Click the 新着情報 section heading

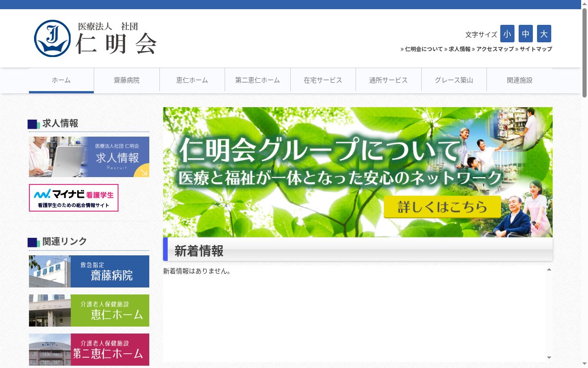[x=199, y=251]
